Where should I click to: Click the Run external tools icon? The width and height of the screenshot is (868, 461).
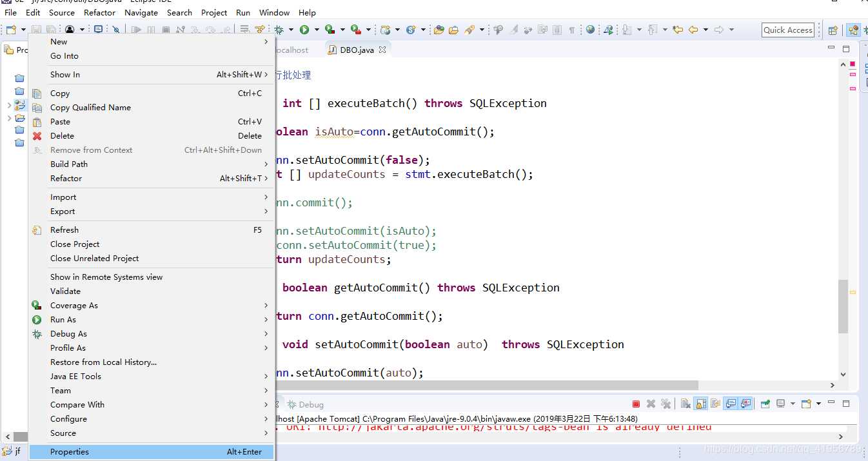point(355,30)
